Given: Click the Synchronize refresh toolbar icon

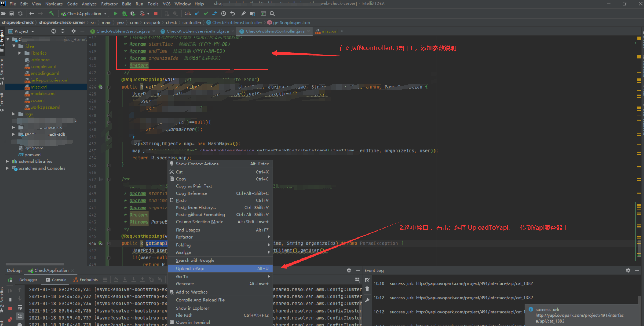Looking at the screenshot, I should click(20, 13).
